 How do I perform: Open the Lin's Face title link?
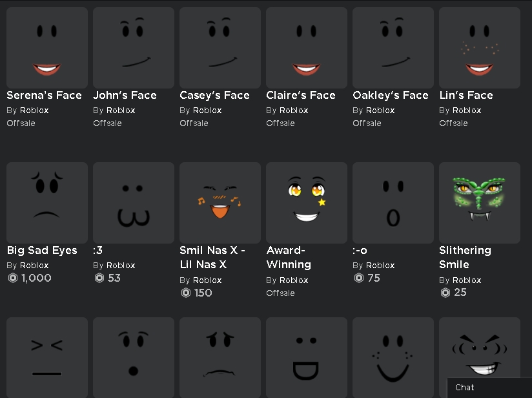(466, 95)
